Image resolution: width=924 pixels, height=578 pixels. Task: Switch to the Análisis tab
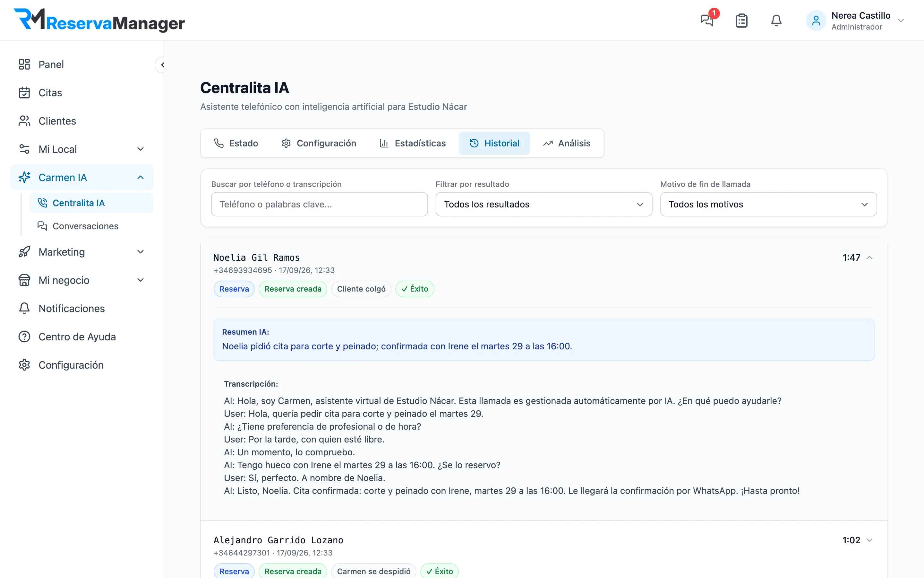[x=567, y=143]
